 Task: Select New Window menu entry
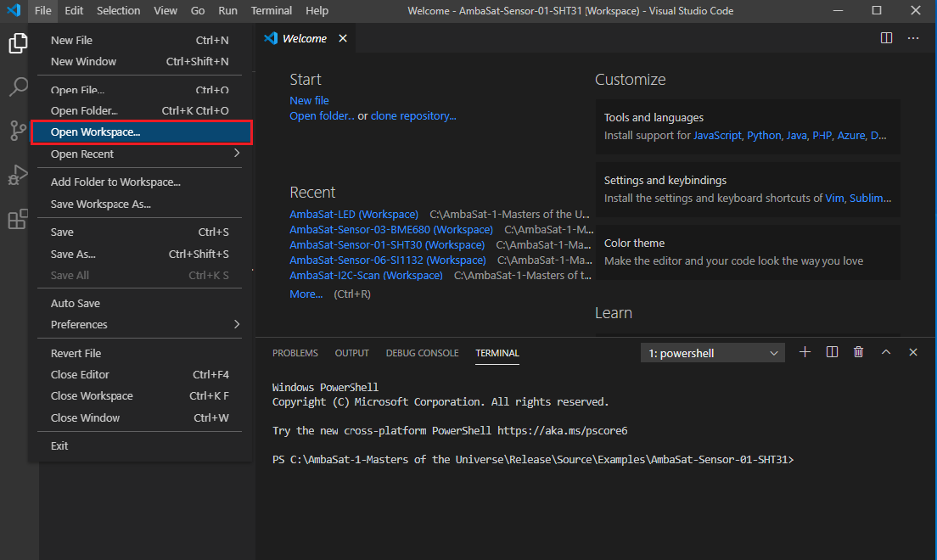tap(141, 62)
